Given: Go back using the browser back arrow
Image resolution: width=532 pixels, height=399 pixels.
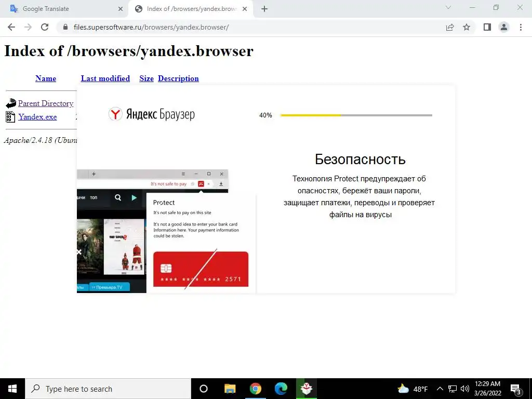Looking at the screenshot, I should pos(11,27).
